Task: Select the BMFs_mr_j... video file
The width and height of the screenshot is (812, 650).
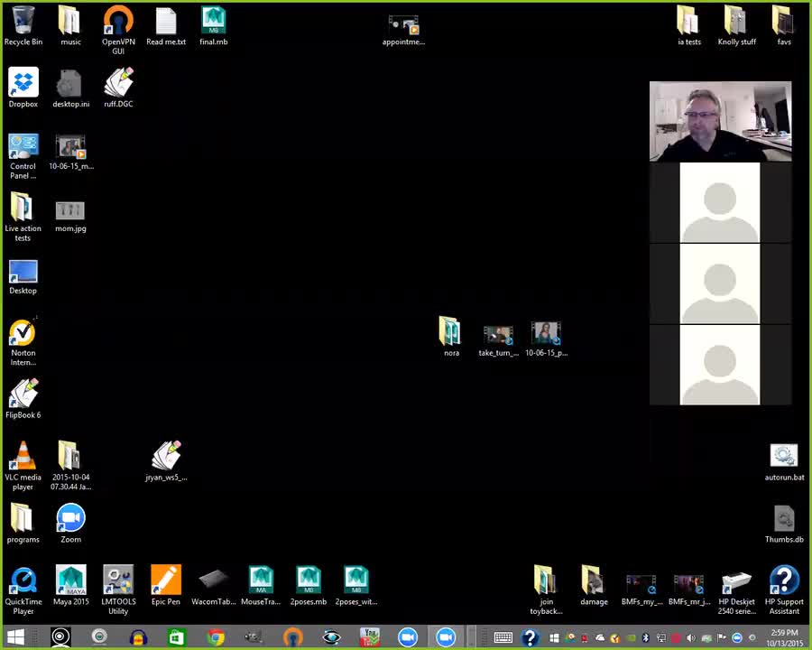Action: (689, 589)
